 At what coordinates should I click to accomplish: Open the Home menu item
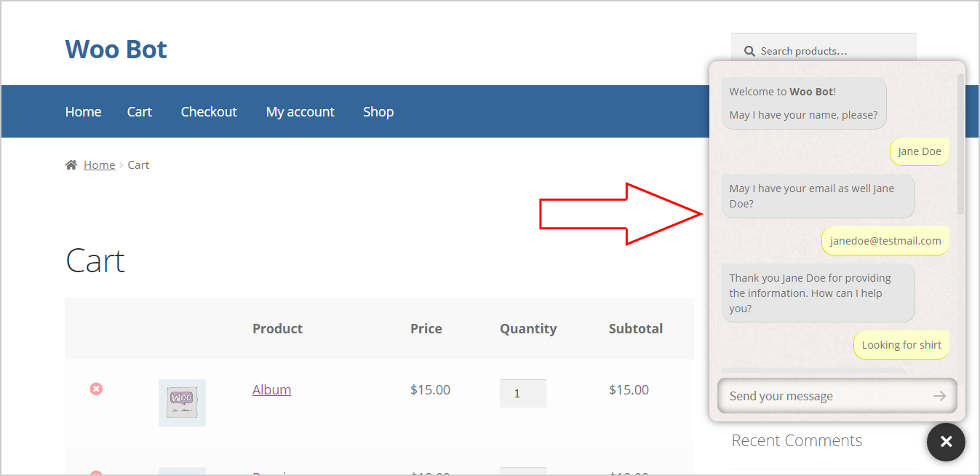[83, 111]
